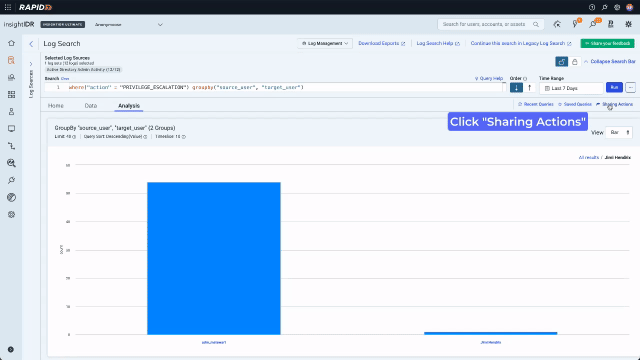Image resolution: width=640 pixels, height=360 pixels.
Task: Open the sidebar settings gear icon
Action: click(x=11, y=215)
